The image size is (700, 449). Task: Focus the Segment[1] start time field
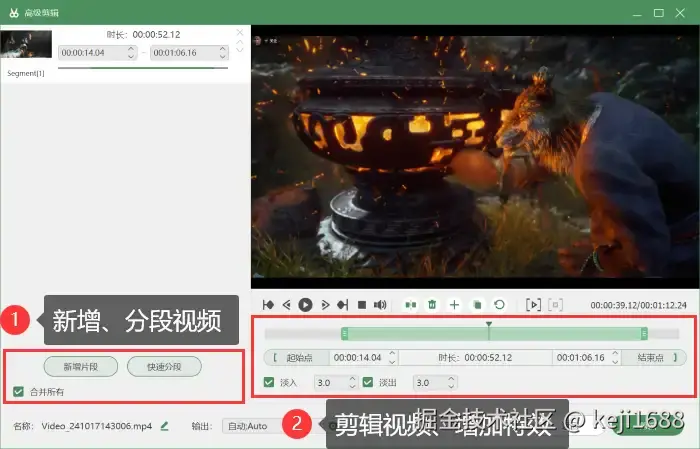pos(97,53)
